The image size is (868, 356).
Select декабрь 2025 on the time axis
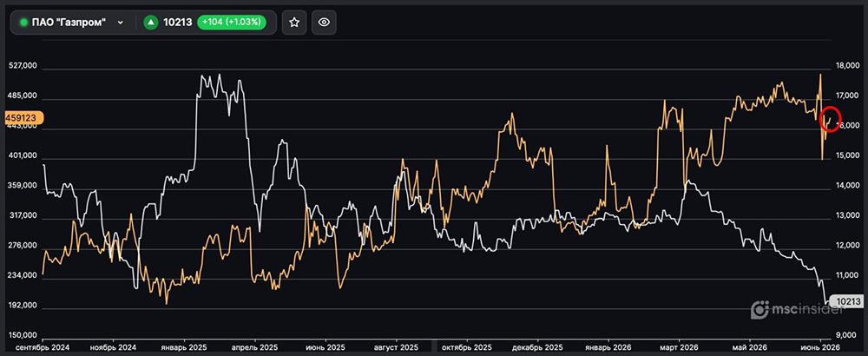coord(537,347)
